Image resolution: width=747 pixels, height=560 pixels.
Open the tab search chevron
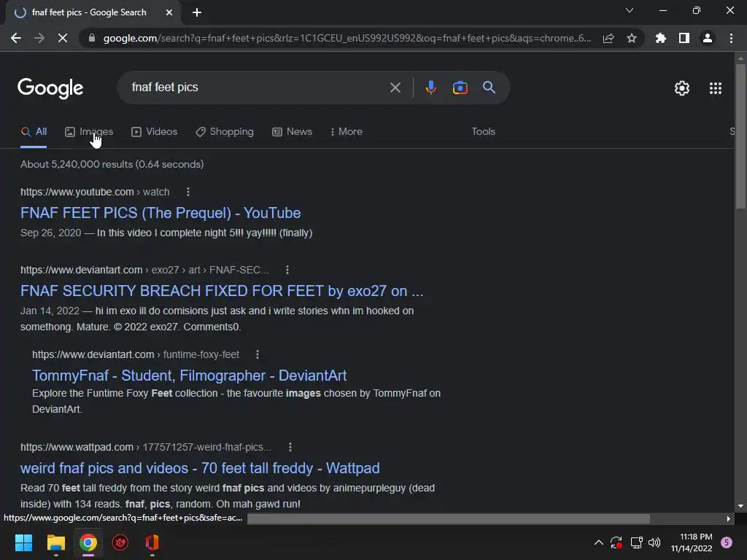click(630, 10)
